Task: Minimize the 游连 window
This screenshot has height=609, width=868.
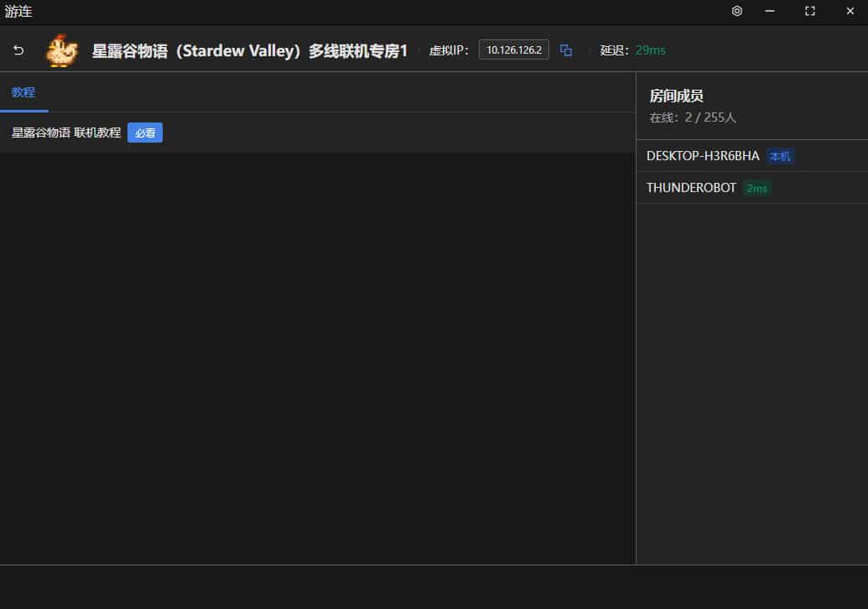Action: coord(770,11)
